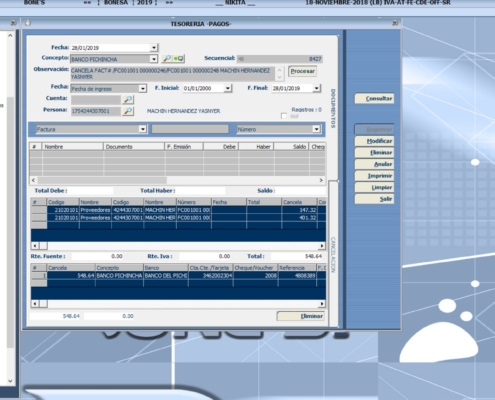Click the Imprimir button
The height and width of the screenshot is (400, 495).
point(375,176)
